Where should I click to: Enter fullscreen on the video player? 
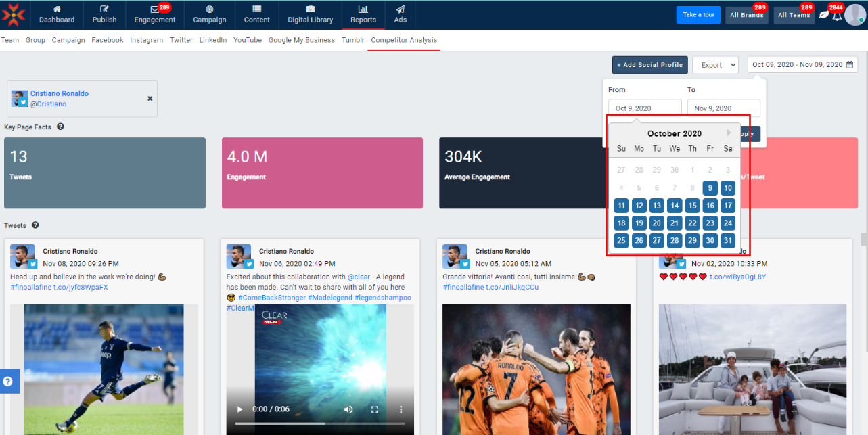pos(374,409)
